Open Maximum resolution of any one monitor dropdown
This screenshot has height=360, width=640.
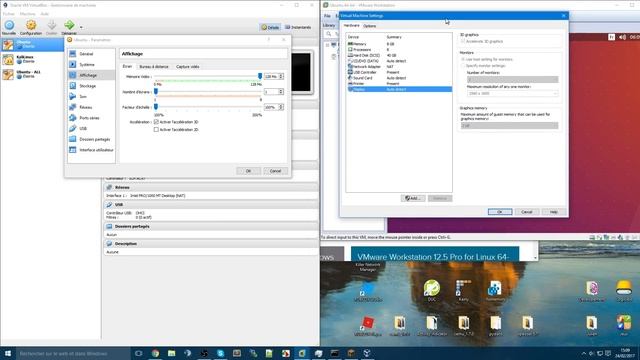click(x=513, y=93)
